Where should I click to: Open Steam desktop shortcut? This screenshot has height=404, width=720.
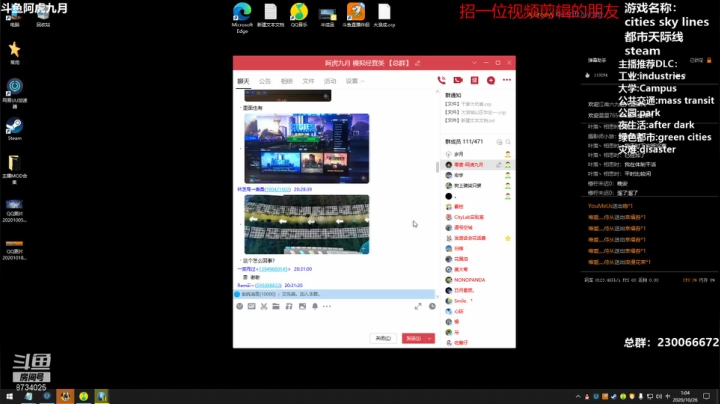point(14,129)
